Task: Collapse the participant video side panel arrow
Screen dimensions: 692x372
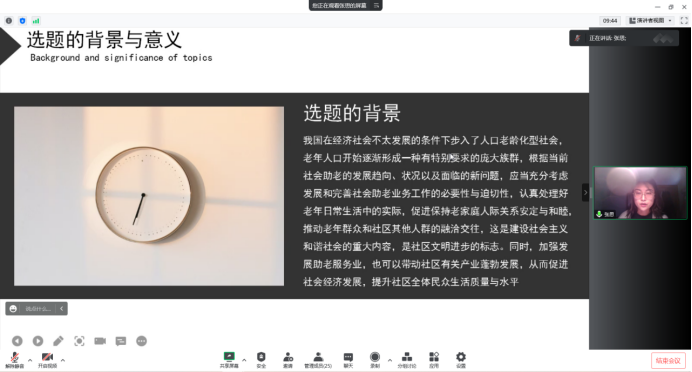Action: coord(585,192)
